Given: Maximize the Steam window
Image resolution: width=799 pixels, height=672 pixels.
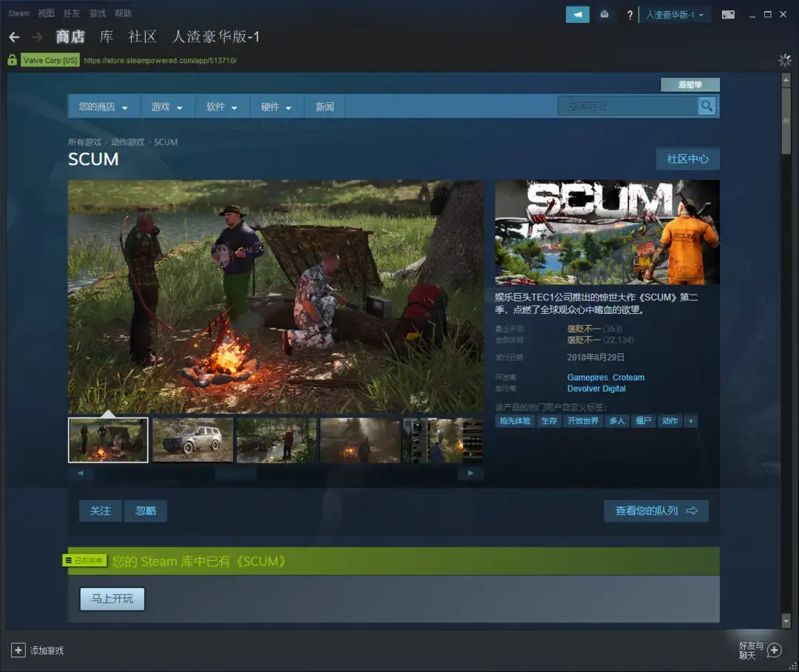Looking at the screenshot, I should [x=767, y=14].
